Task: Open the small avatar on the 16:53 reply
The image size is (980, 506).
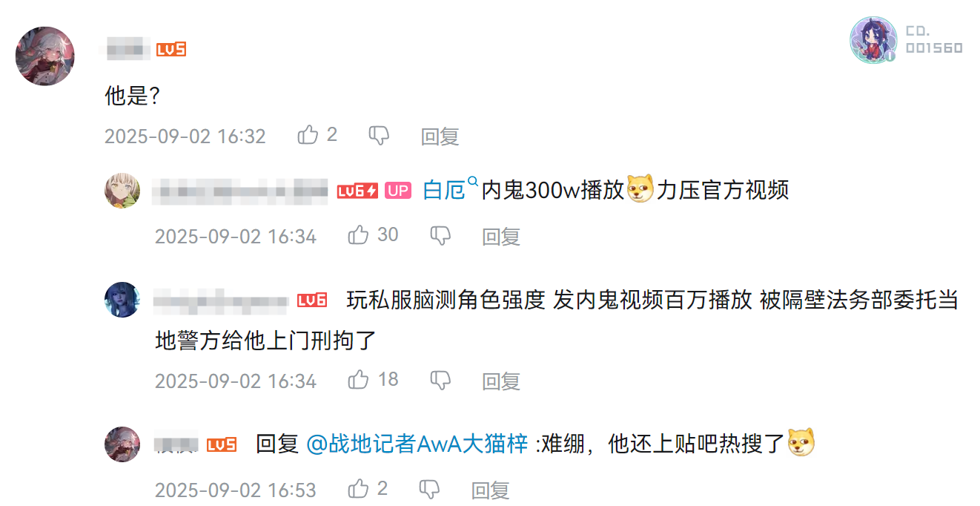Action: tap(122, 444)
